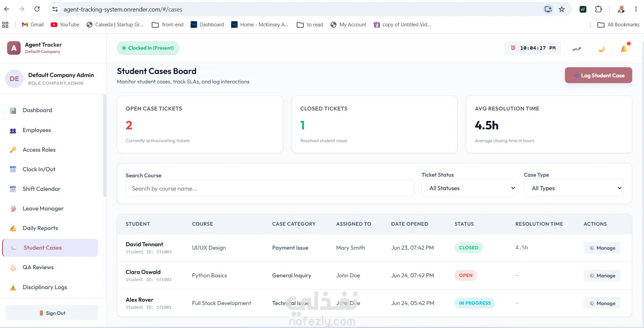This screenshot has width=644, height=328.
Task: Open the Case Type dropdown
Action: point(573,188)
